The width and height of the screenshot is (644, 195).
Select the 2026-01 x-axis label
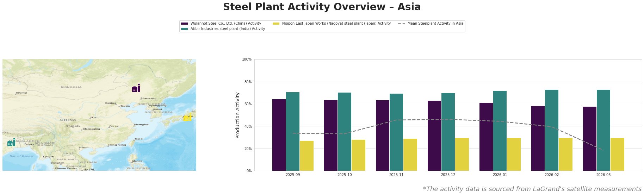point(500,175)
